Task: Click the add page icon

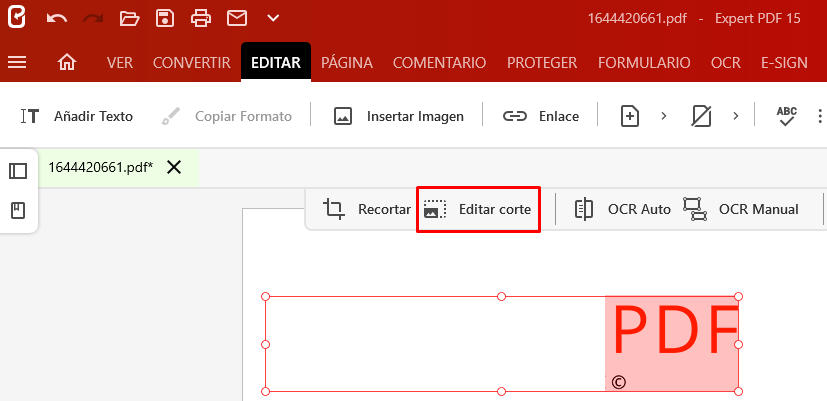Action: pos(630,116)
